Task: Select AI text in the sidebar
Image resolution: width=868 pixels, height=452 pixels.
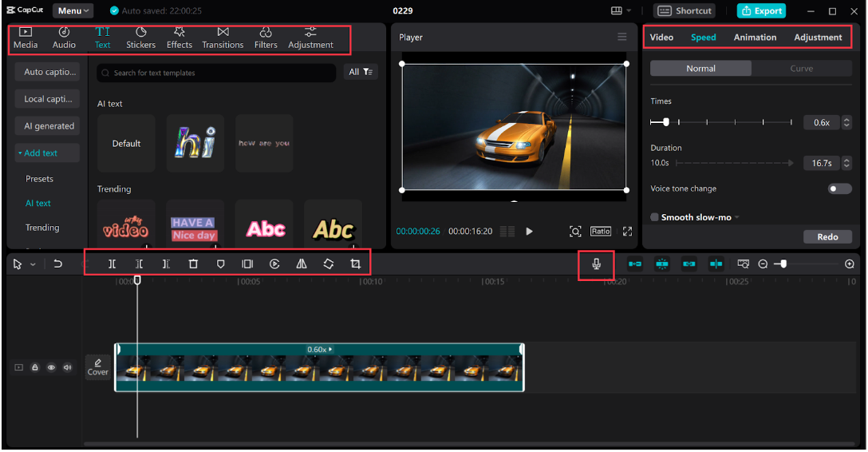Action: (37, 204)
